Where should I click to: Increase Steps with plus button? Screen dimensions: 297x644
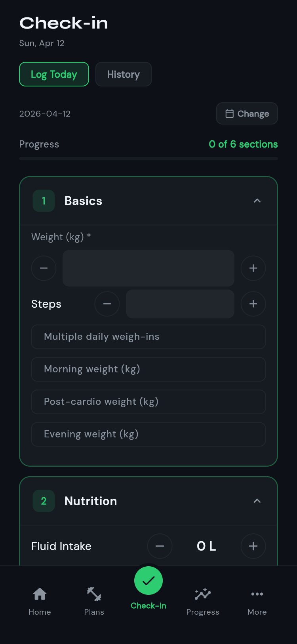tap(253, 304)
